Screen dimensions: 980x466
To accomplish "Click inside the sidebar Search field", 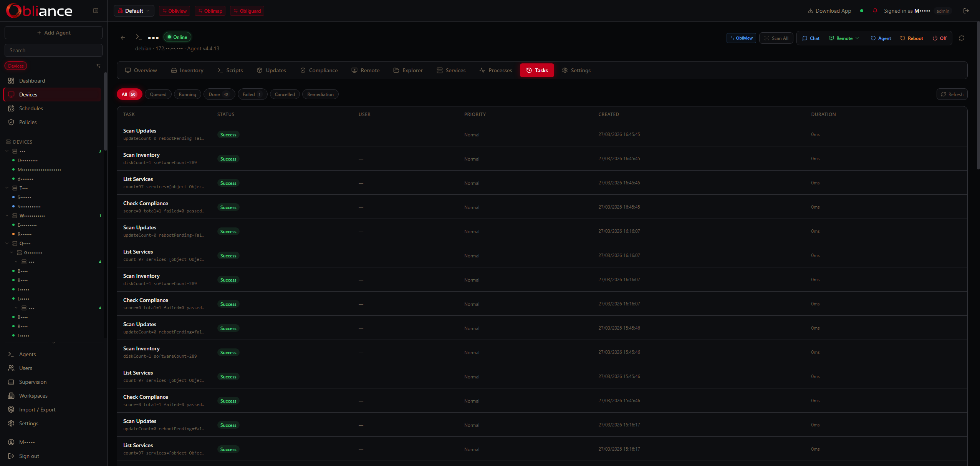I will 53,50.
